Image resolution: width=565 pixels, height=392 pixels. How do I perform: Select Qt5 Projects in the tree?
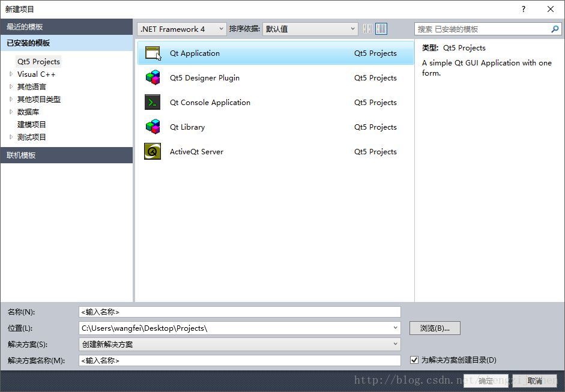[38, 62]
